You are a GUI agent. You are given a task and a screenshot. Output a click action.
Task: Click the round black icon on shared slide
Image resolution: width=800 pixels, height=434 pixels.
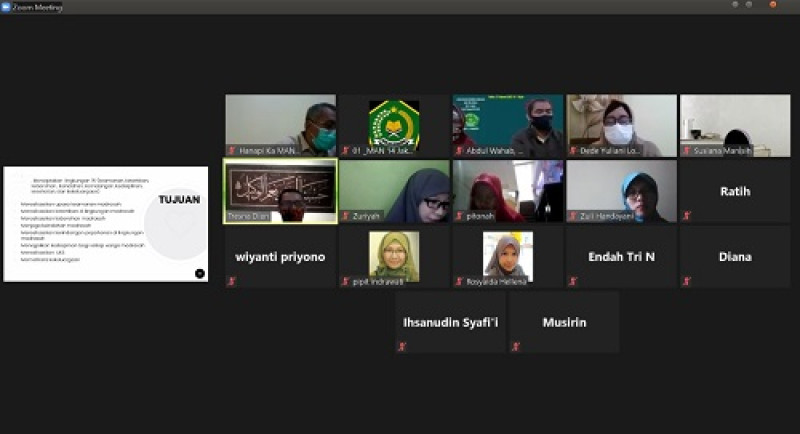199,273
